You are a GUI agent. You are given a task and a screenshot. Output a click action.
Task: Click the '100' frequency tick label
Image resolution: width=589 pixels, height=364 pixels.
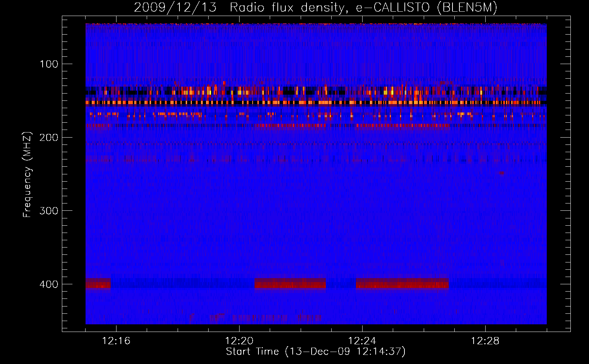point(49,64)
